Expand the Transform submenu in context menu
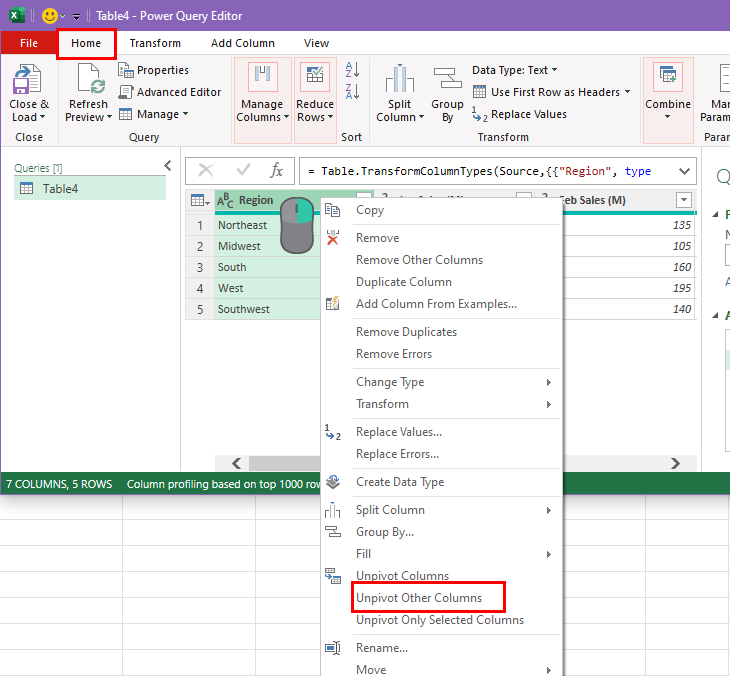Viewport: 730px width, 676px height. click(441, 404)
